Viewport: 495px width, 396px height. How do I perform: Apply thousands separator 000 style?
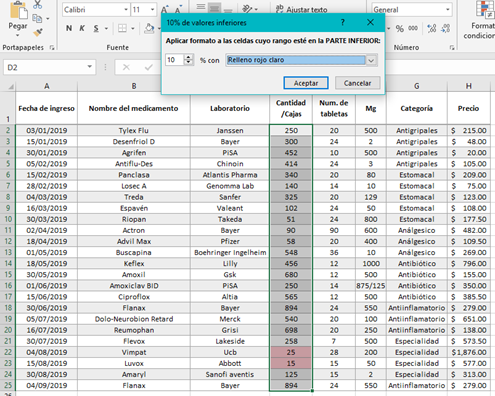pos(413,29)
